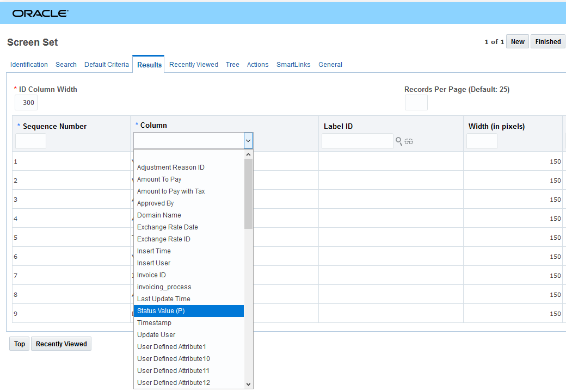566x392 pixels.
Task: Focus the Records Per Page input
Action: [416, 103]
